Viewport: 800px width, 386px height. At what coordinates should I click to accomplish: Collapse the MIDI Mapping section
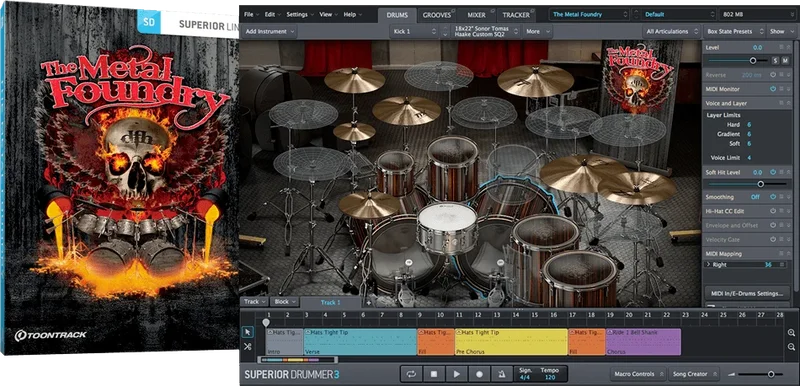788,253
